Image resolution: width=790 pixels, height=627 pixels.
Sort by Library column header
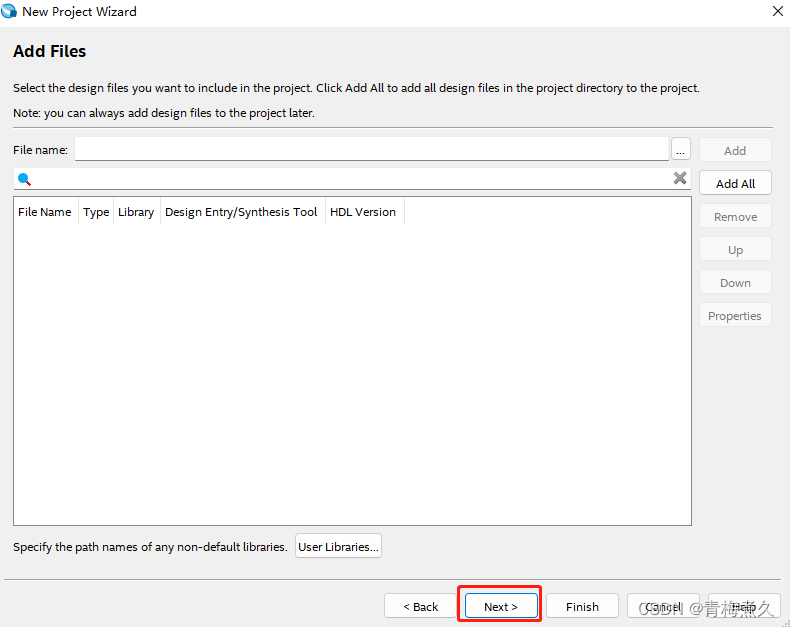(136, 212)
